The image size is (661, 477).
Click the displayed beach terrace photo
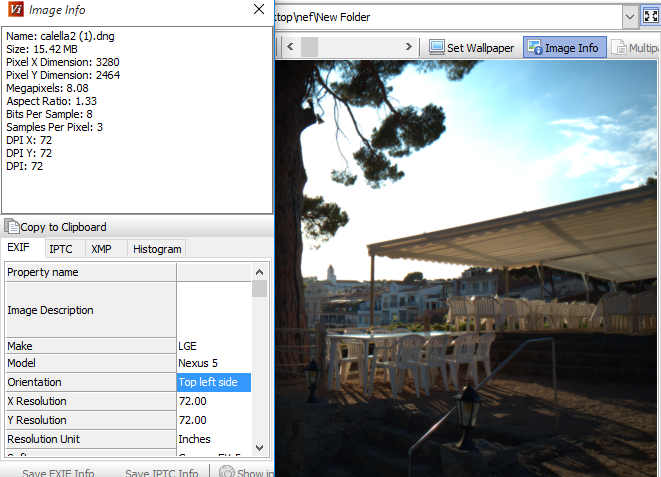pos(466,268)
